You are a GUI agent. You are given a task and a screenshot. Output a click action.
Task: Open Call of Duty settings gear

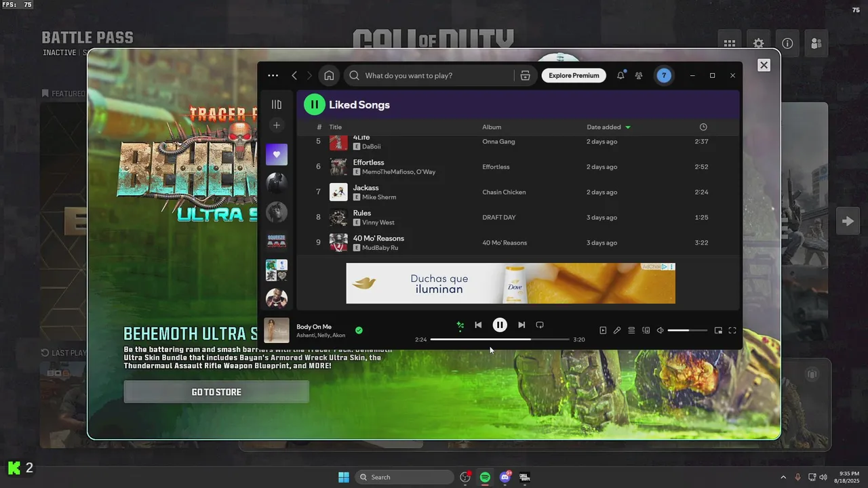click(759, 43)
